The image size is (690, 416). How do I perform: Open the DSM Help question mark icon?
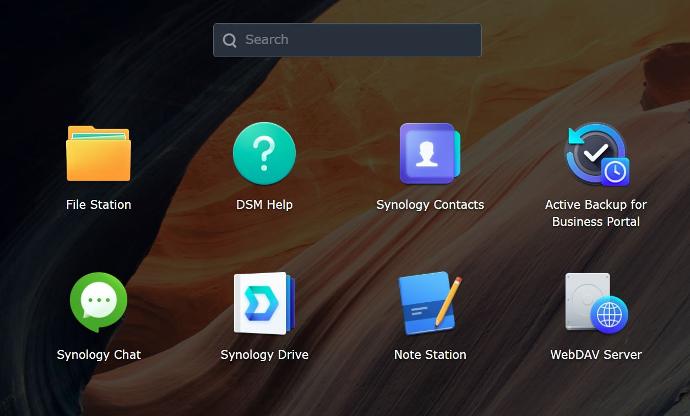264,153
